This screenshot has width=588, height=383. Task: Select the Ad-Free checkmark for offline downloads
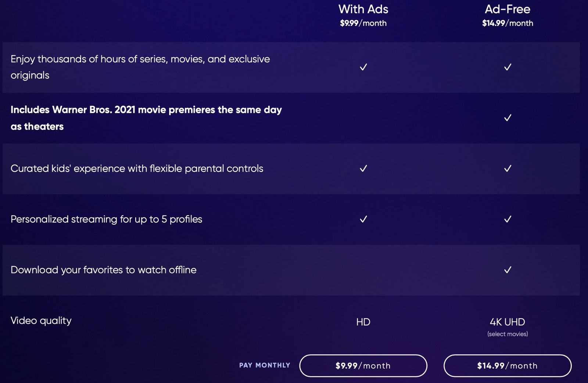click(508, 270)
